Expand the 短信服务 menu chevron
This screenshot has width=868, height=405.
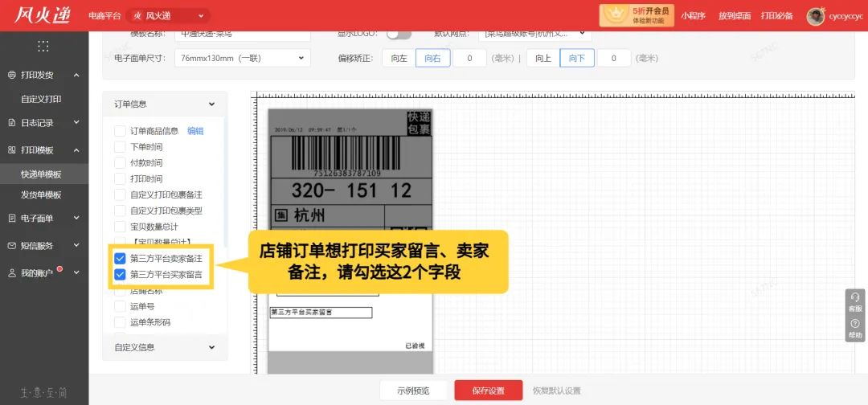point(76,245)
